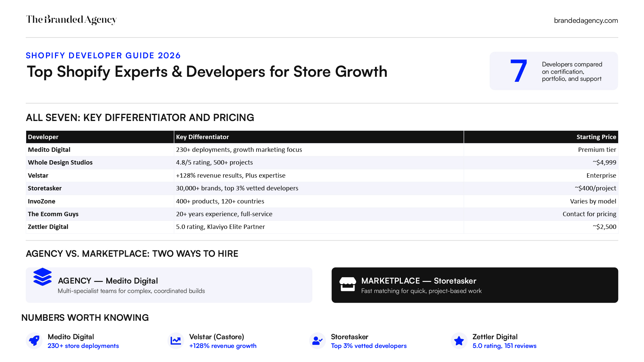
Task: Click the chart icon next to Velstar (Castore)
Action: [176, 341]
